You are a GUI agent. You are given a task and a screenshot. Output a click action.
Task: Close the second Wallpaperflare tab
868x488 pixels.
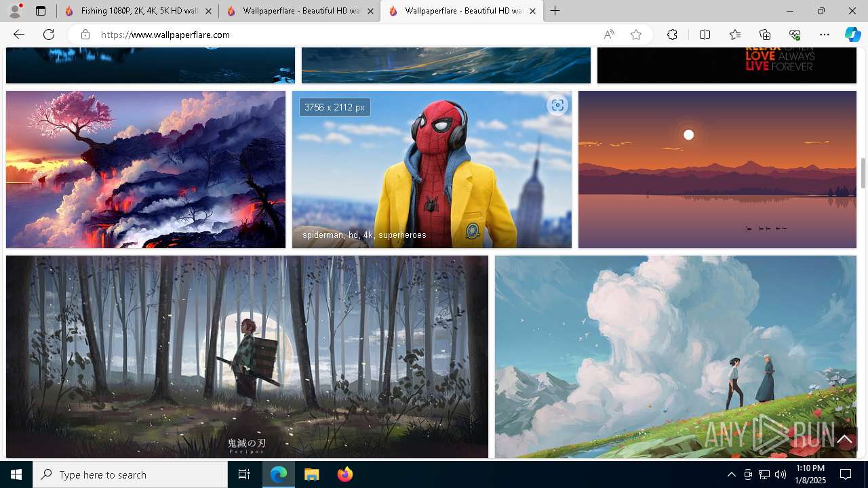point(370,11)
